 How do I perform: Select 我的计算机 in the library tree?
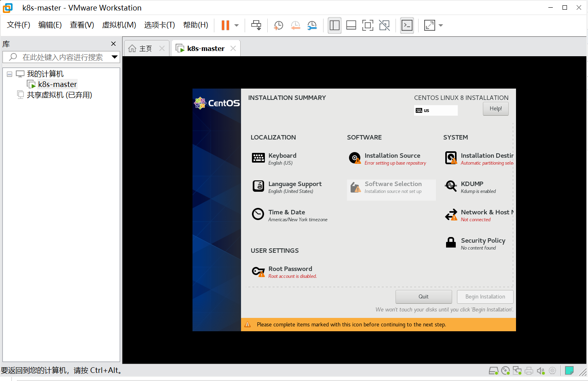[45, 74]
